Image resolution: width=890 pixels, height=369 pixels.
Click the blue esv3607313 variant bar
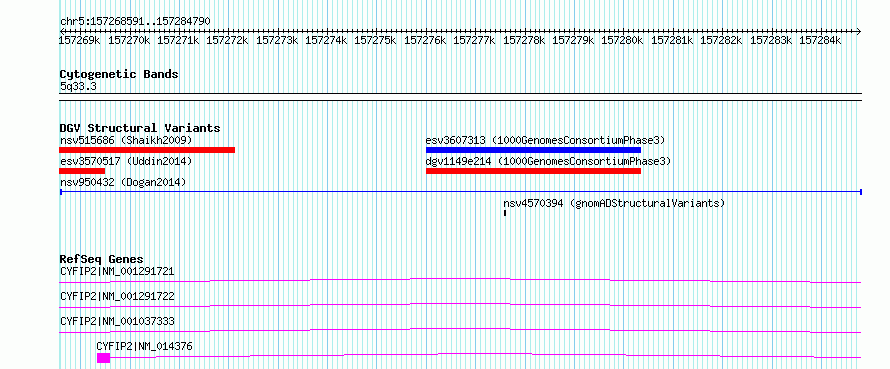pyautogui.click(x=534, y=150)
